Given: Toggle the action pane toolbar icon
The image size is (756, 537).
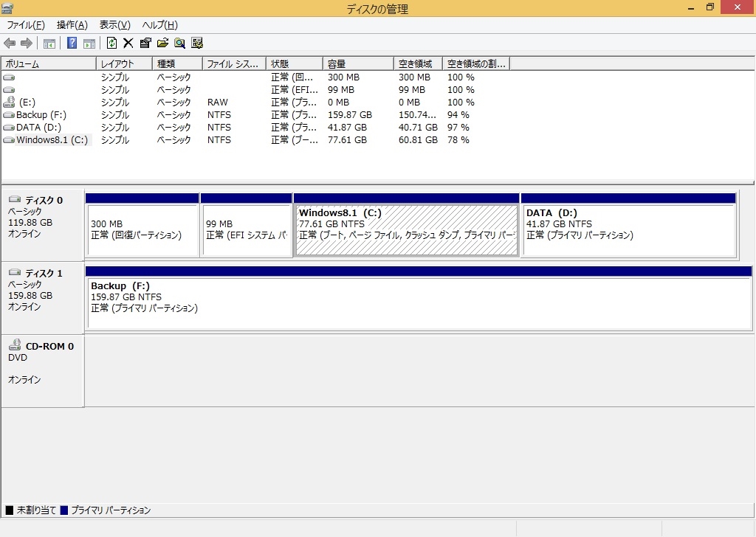Looking at the screenshot, I should (x=89, y=44).
